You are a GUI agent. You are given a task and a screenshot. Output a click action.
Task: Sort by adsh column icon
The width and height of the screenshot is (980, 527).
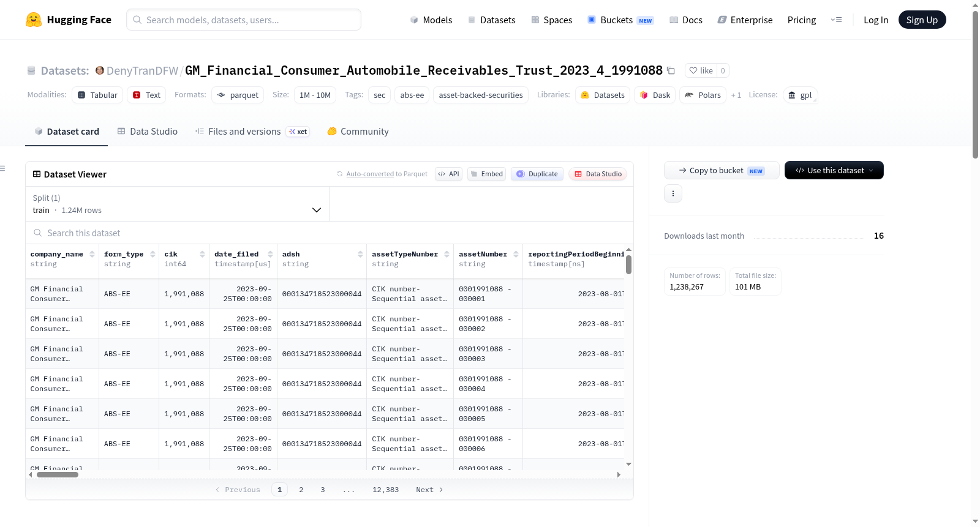(360, 254)
